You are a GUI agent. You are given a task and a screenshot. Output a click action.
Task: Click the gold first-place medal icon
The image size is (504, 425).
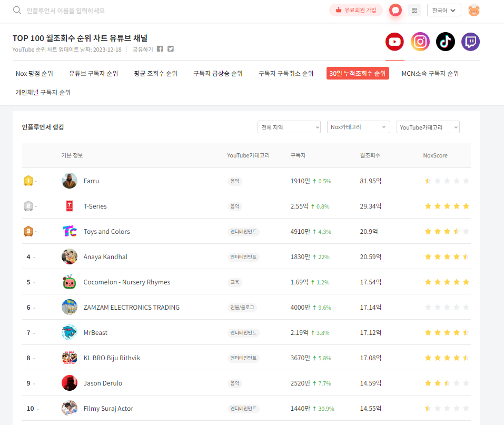[28, 181]
